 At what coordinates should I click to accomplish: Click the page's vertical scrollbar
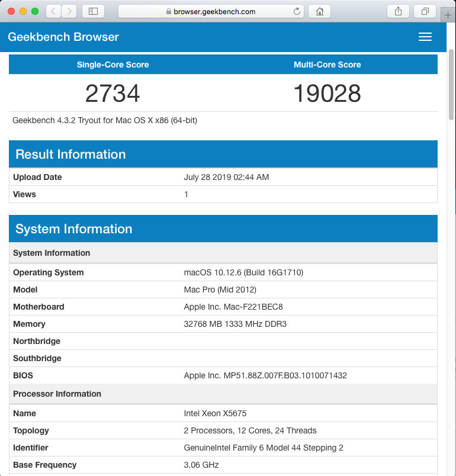(452, 83)
